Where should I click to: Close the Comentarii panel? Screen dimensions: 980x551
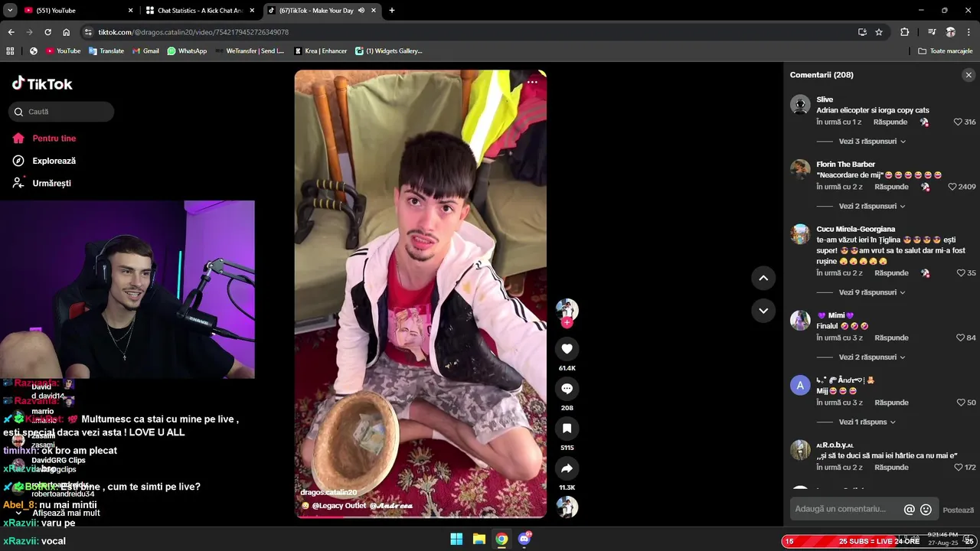tap(969, 75)
